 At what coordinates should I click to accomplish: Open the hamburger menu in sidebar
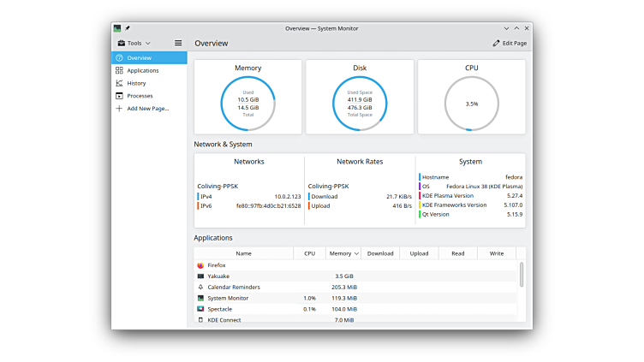click(x=178, y=43)
